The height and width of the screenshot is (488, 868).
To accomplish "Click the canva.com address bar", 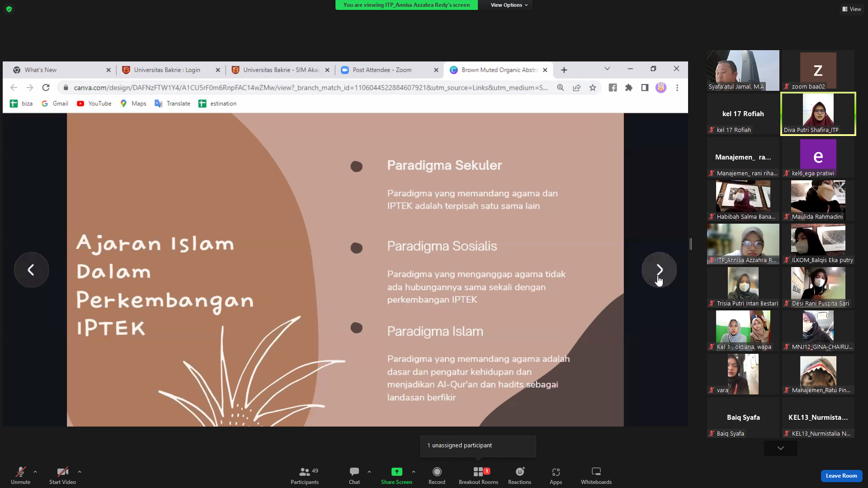I will point(311,88).
